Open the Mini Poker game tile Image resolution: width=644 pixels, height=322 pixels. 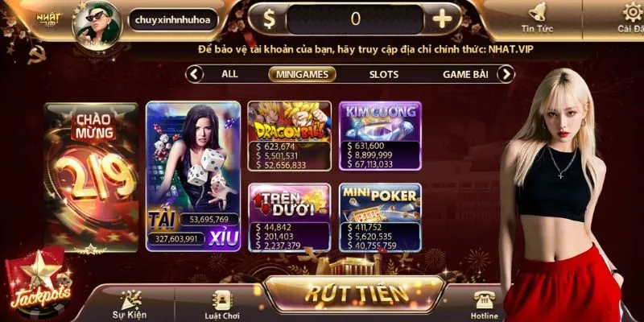(380, 217)
